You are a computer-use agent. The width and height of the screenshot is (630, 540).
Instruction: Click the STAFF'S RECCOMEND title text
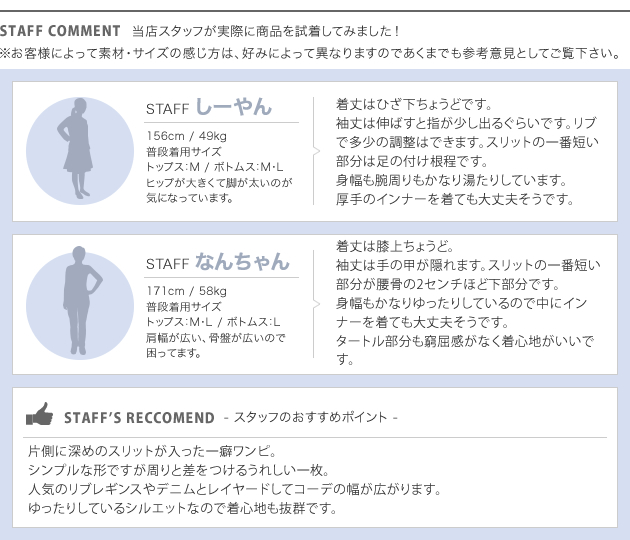tap(139, 418)
